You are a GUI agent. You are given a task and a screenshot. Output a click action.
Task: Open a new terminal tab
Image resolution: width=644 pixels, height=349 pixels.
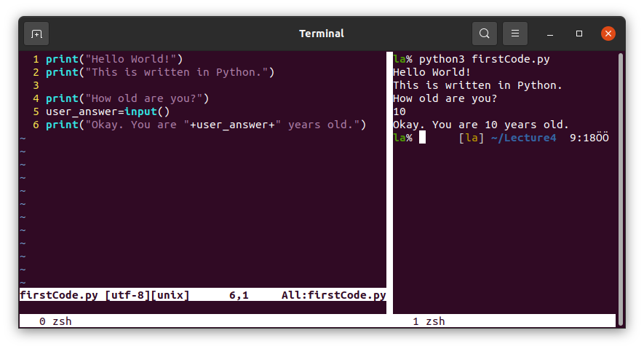36,34
